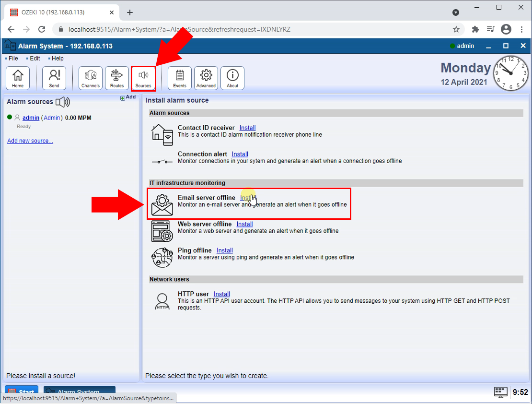This screenshot has width=532, height=404.
Task: Open the File menu
Action: pyautogui.click(x=12, y=58)
